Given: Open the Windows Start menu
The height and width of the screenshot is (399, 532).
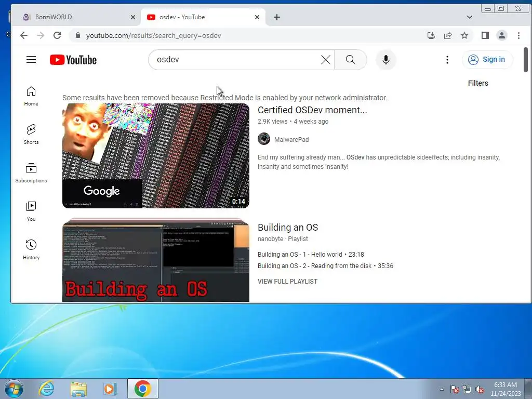Looking at the screenshot, I should (14, 389).
